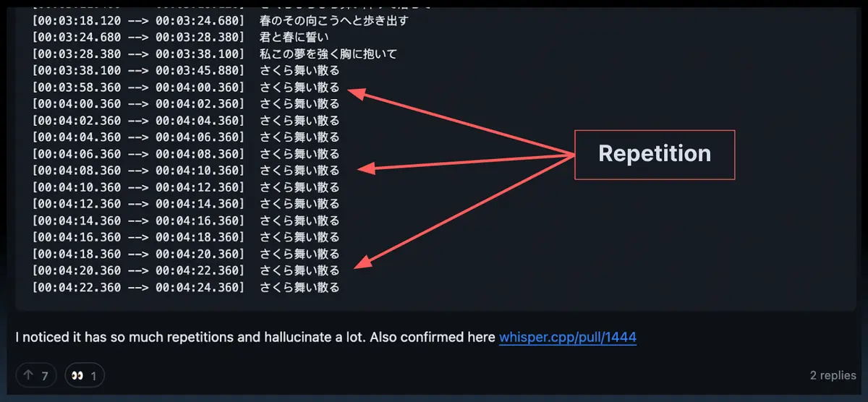
Task: Click the timestamp 00:03:28.380 --> 00:03:38.100
Action: (x=138, y=54)
